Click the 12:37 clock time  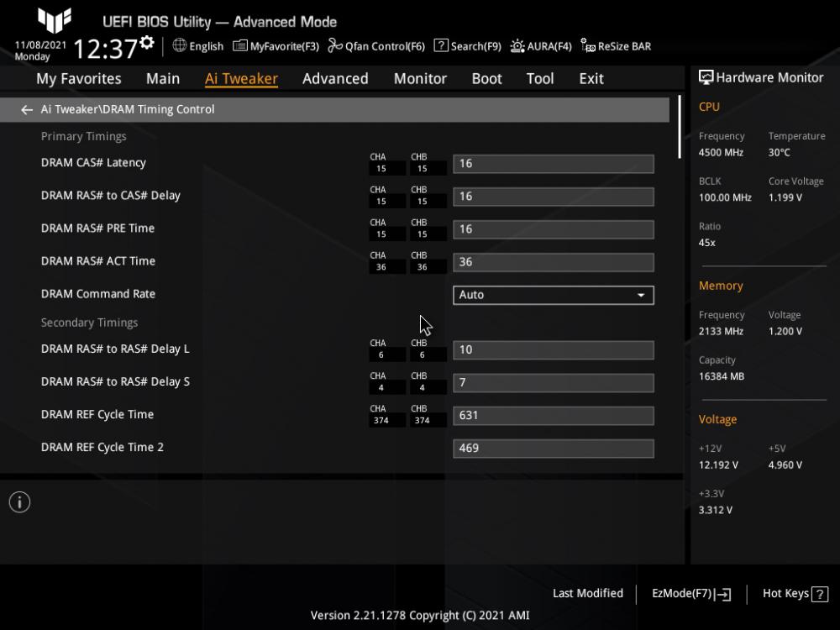[106, 49]
